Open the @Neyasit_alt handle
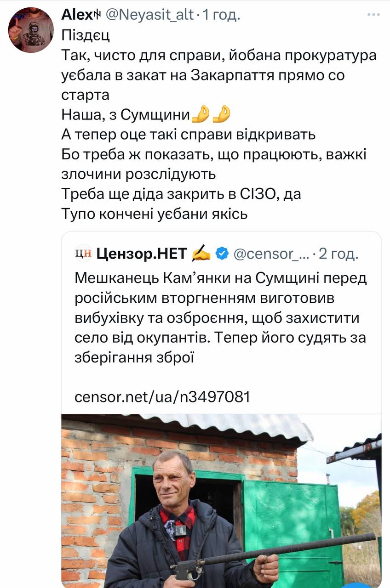 point(150,15)
